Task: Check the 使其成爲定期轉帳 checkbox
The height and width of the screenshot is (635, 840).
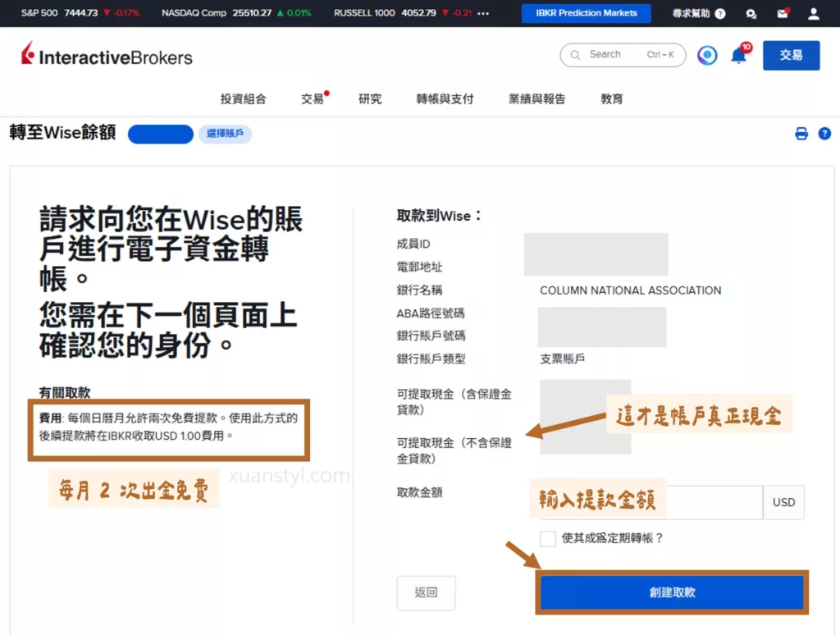Action: 547,538
